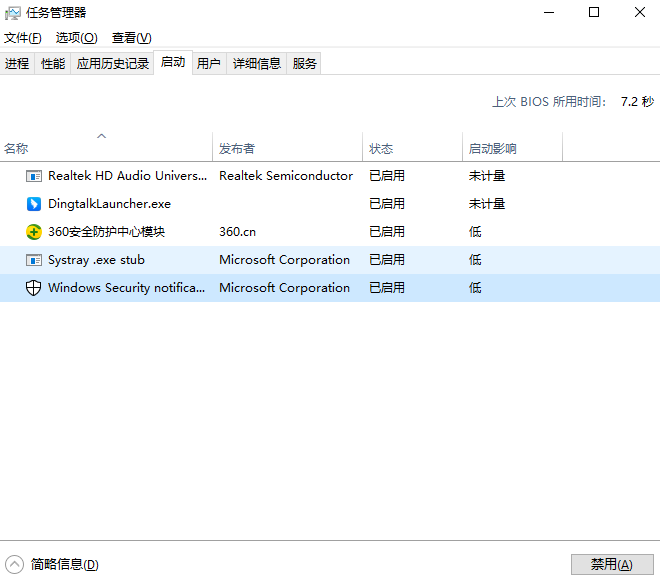Open the 查看(V) menu
Image resolution: width=660 pixels, height=586 pixels.
131,38
